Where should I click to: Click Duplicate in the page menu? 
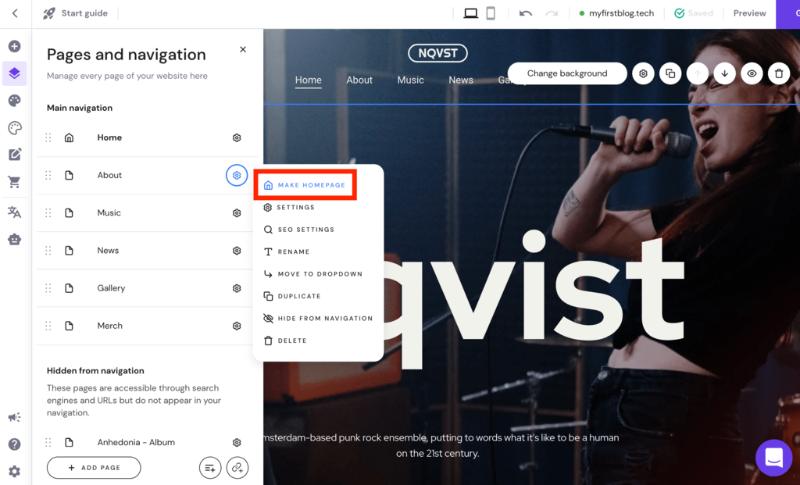click(292, 296)
